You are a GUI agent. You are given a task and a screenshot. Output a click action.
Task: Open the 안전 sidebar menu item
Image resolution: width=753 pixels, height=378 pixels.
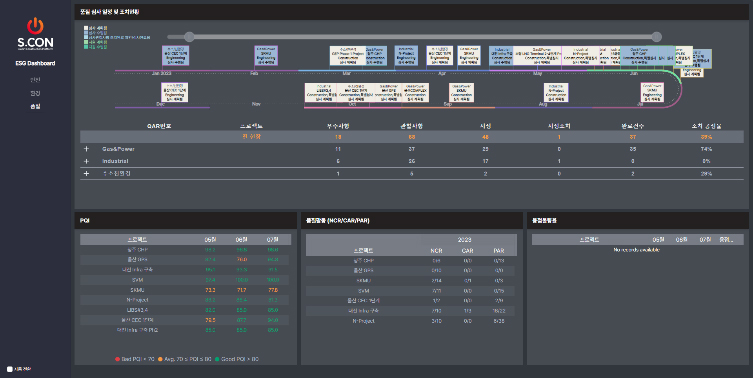[35, 80]
